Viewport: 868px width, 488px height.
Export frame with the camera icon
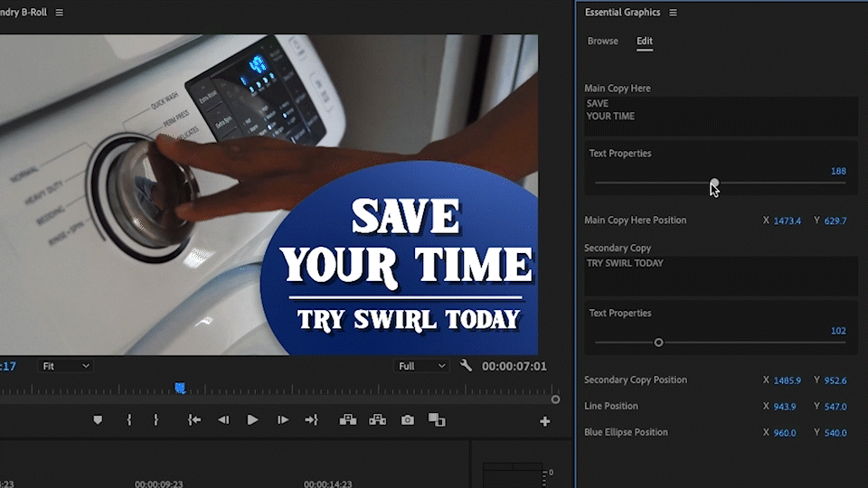coord(408,420)
